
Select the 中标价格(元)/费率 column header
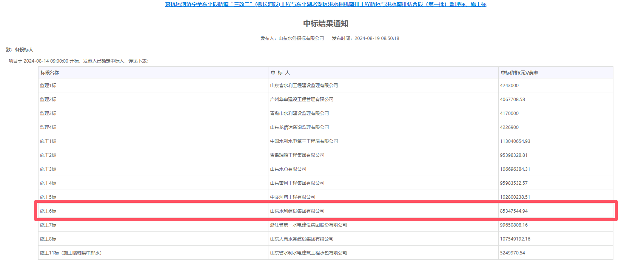coord(519,73)
